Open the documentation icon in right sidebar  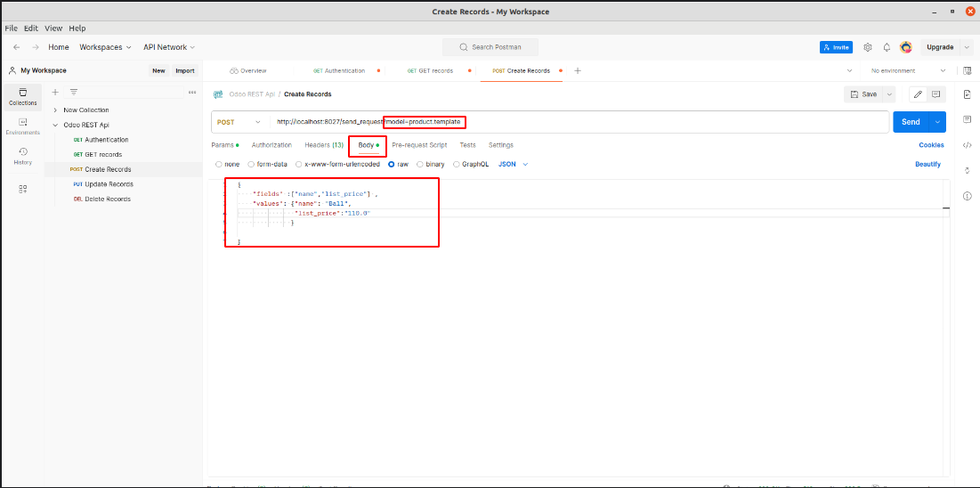click(967, 94)
